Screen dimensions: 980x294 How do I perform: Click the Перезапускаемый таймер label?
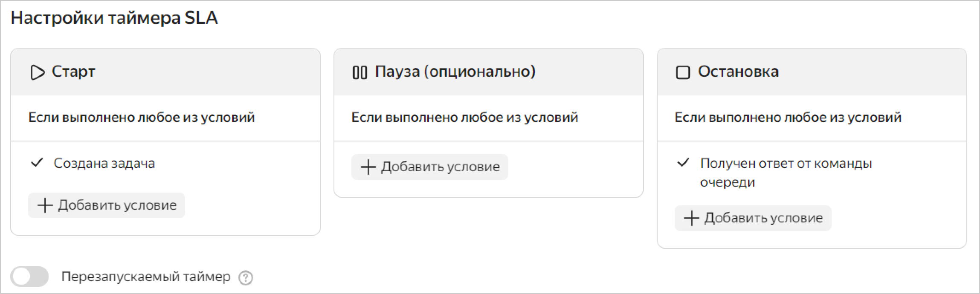pos(146,277)
